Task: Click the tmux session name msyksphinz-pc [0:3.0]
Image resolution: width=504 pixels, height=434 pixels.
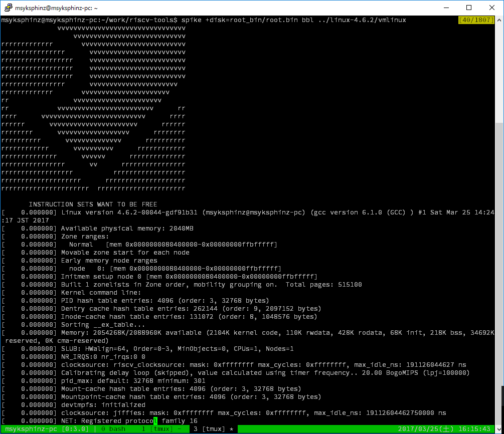Action: point(47,429)
